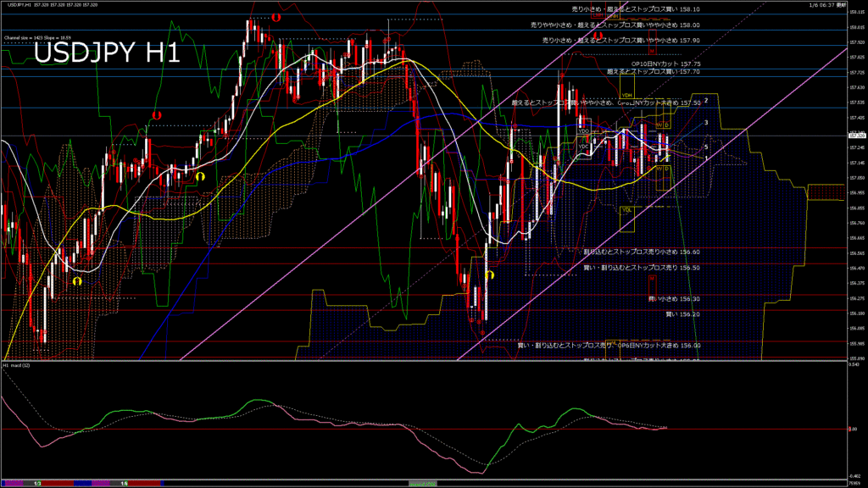Click the USDJPY H1 chart title
This screenshot has height=488, width=868.
click(x=106, y=54)
